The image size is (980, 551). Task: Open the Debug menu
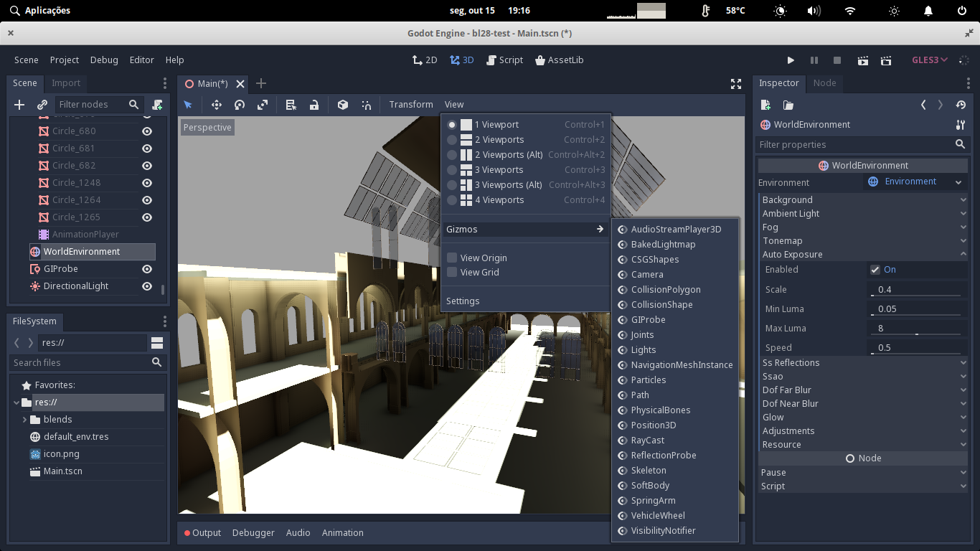[x=104, y=60]
